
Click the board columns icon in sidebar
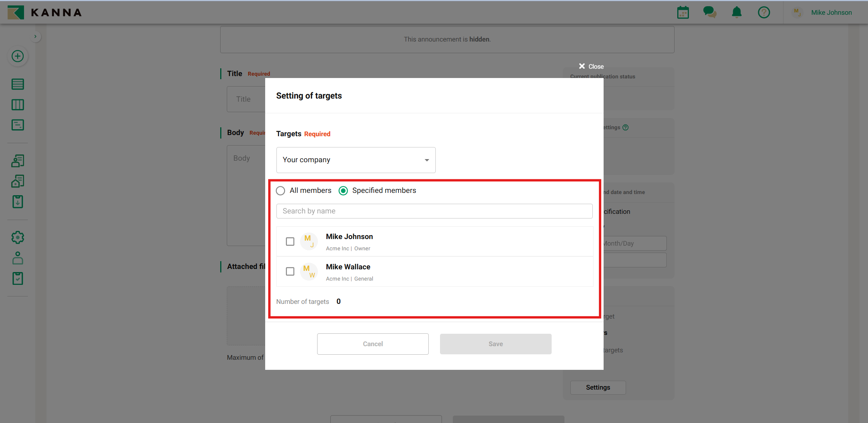pyautogui.click(x=17, y=105)
